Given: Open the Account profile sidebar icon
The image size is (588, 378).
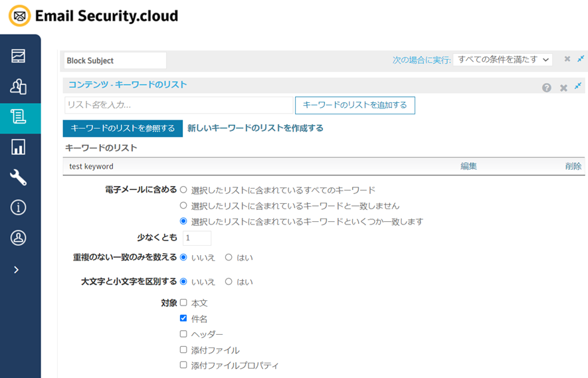Looking at the screenshot, I should pos(19,238).
